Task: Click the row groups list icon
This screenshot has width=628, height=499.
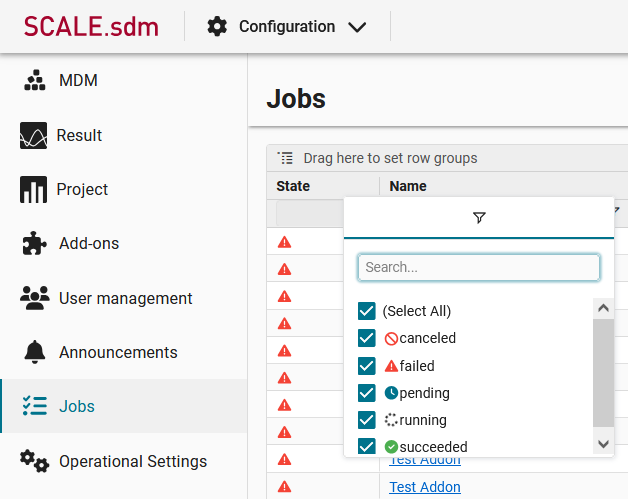Action: point(286,158)
